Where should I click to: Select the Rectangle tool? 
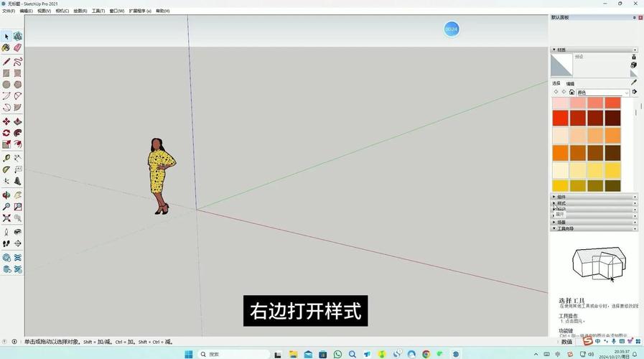(x=6, y=73)
